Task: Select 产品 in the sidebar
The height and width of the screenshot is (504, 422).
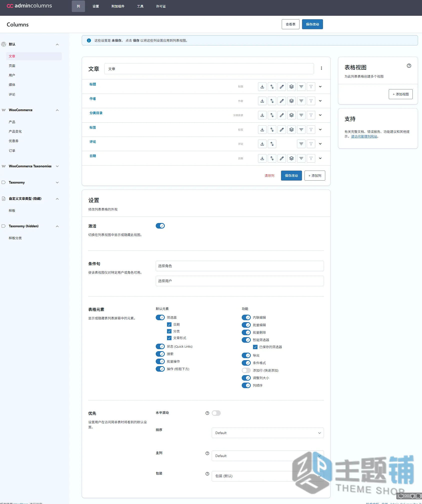Action: (12, 122)
